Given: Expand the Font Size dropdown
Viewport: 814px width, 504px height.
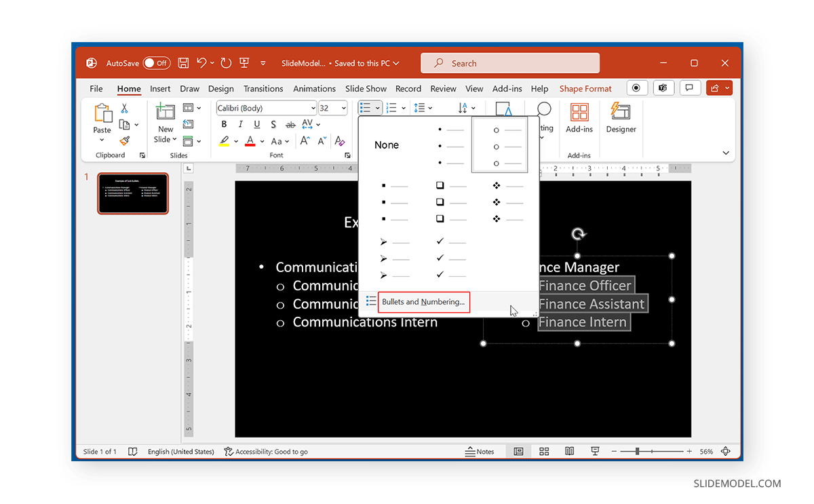Looking at the screenshot, I should click(343, 107).
